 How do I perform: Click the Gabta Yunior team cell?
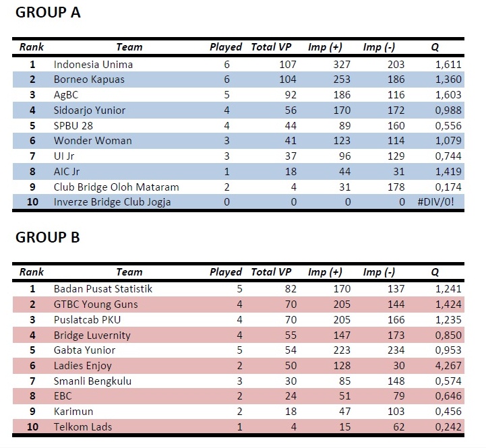click(84, 350)
